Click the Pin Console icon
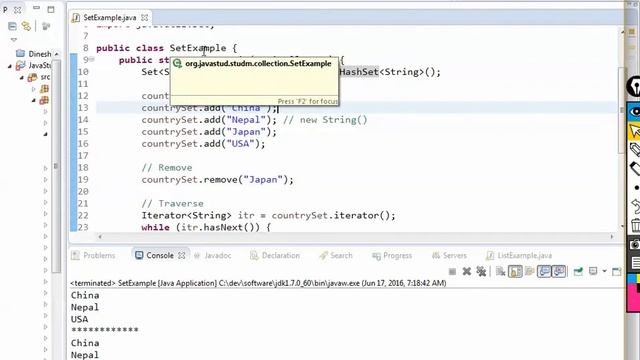 click(578, 271)
